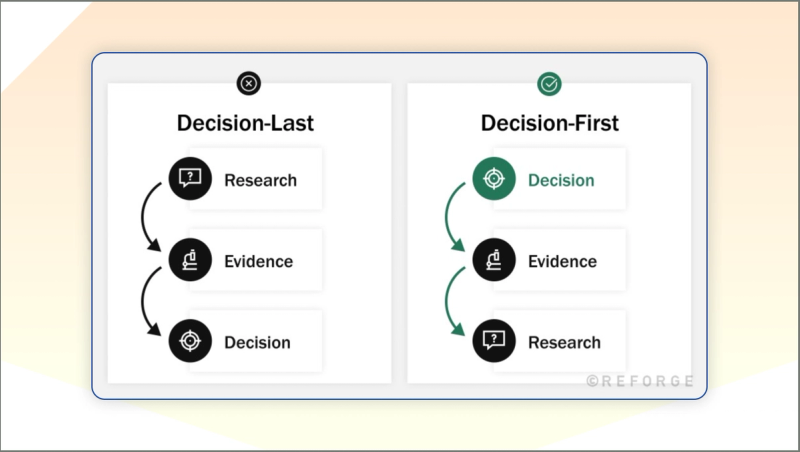Click the Decision-Last heading
The height and width of the screenshot is (452, 800).
coord(245,123)
